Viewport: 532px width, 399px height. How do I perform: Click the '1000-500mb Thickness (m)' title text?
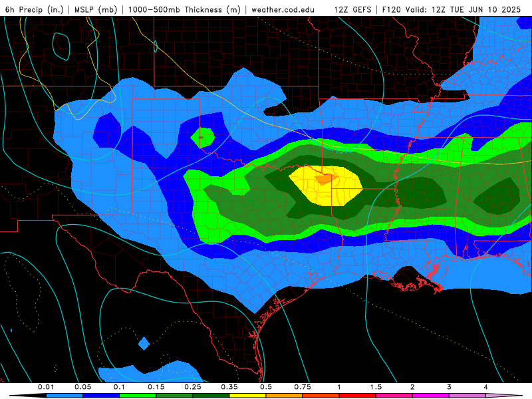[x=184, y=9]
